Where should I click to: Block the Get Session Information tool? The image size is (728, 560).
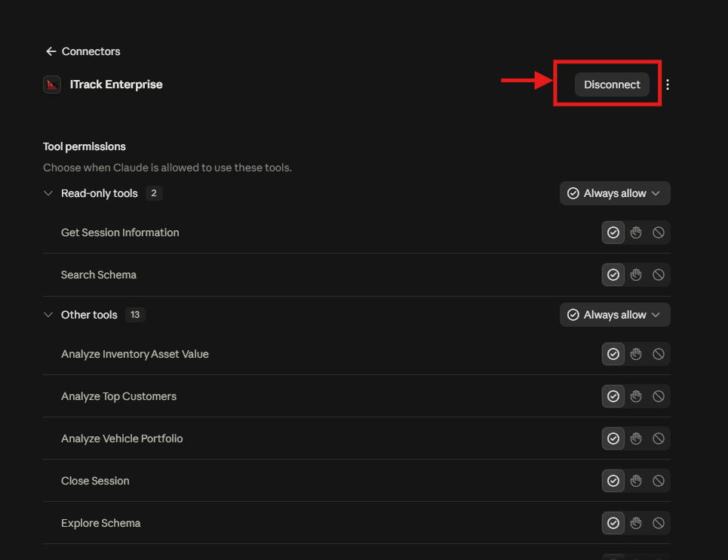coord(659,232)
